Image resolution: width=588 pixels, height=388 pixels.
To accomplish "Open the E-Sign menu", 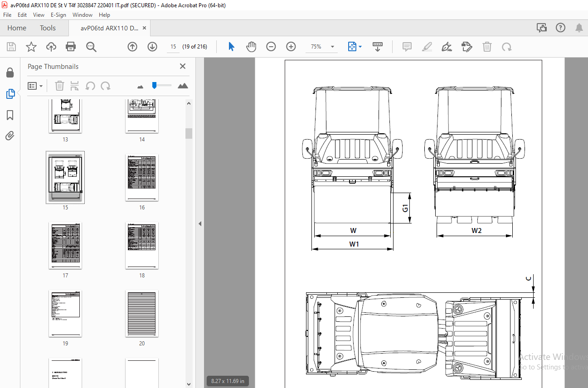I will coord(58,15).
